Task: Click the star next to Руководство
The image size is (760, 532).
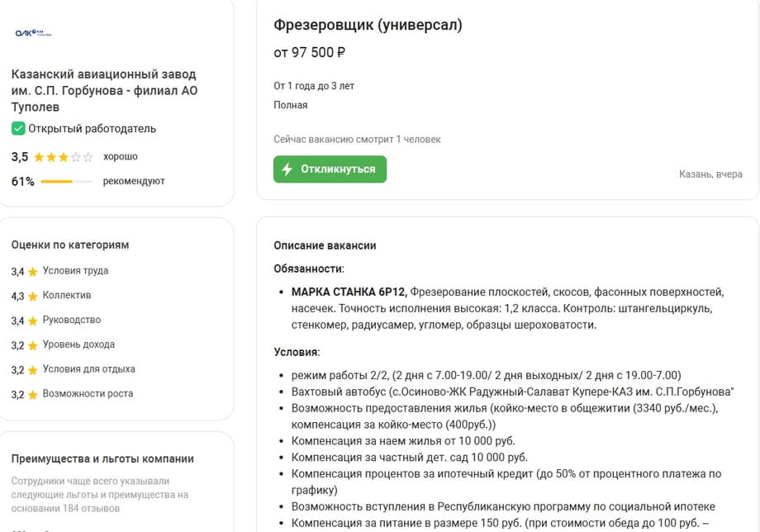Action: tap(33, 321)
